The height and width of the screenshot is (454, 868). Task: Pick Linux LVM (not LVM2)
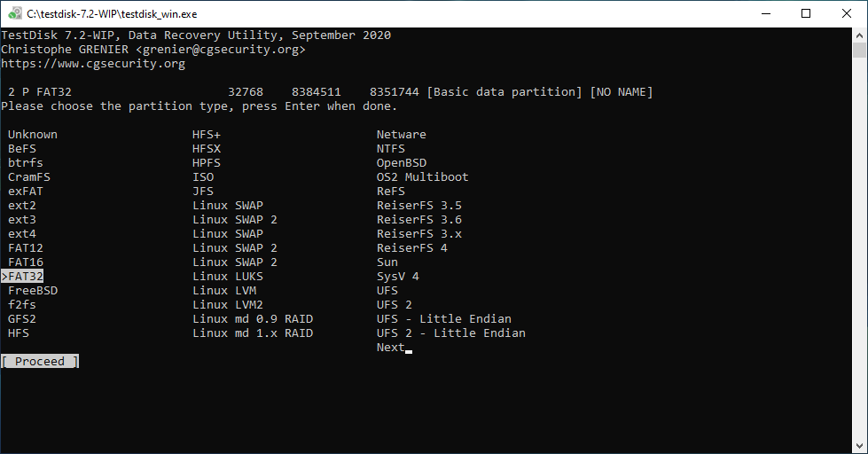[x=224, y=291]
